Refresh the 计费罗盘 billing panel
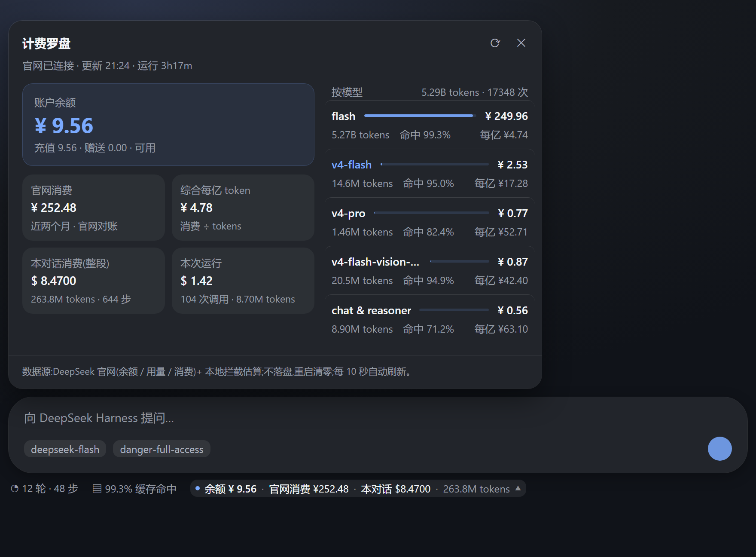Viewport: 756px width, 557px height. click(x=495, y=43)
